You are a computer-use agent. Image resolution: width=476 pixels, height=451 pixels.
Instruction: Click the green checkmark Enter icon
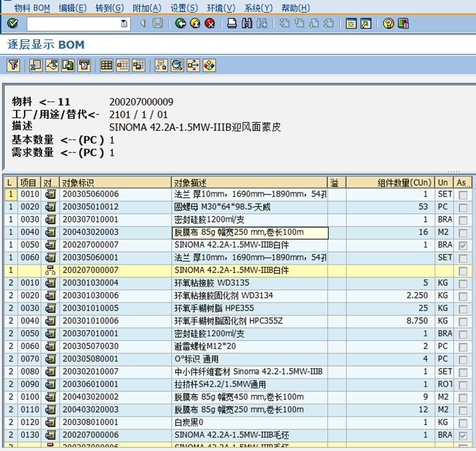tap(13, 23)
